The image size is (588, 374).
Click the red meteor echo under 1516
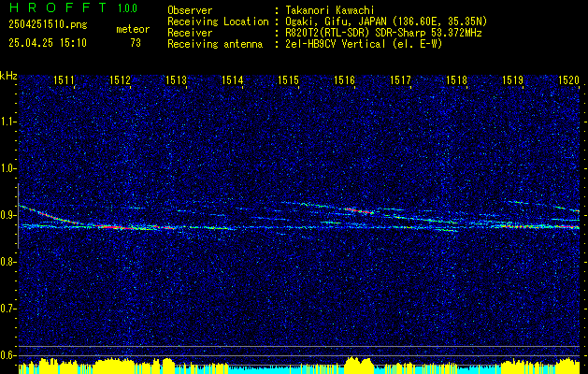359,210
